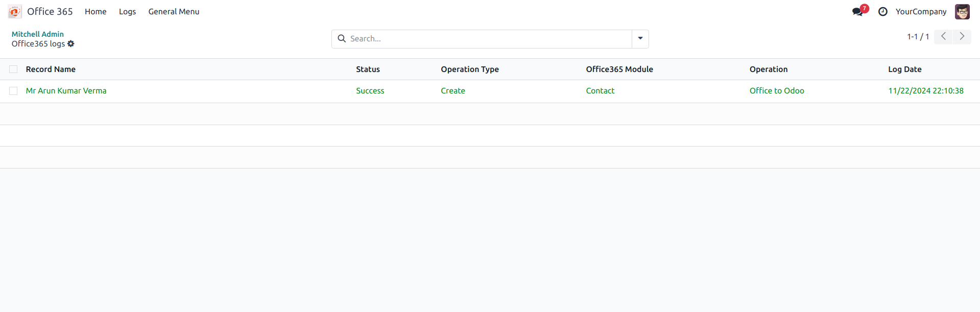Go to the Home menu
Viewport: 980px width, 312px height.
pos(95,12)
